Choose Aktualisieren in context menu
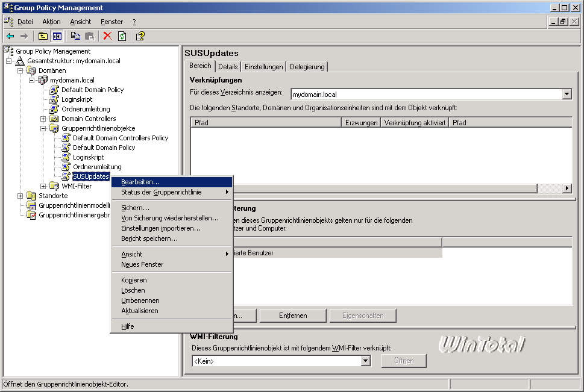Image resolution: width=584 pixels, height=392 pixels. pos(172,311)
